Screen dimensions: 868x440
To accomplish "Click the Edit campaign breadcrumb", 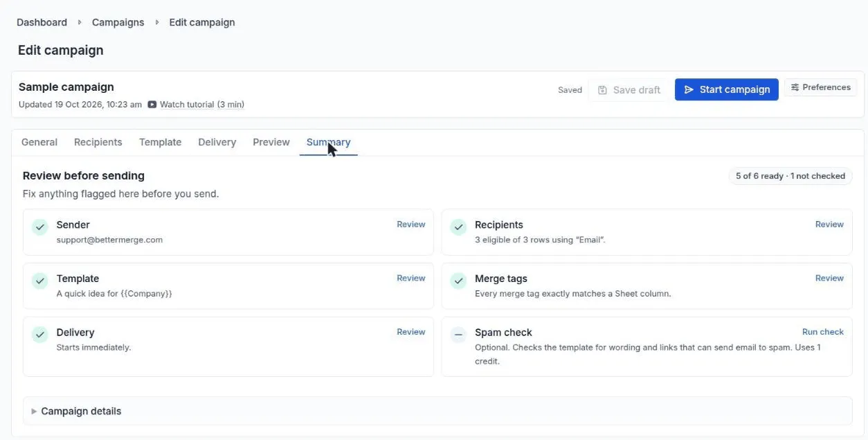I will point(202,22).
